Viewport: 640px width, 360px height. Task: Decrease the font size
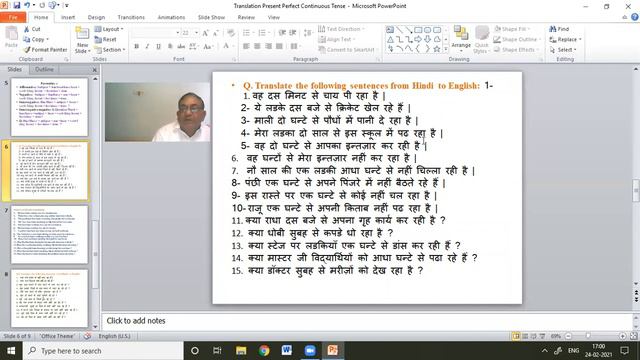click(216, 33)
